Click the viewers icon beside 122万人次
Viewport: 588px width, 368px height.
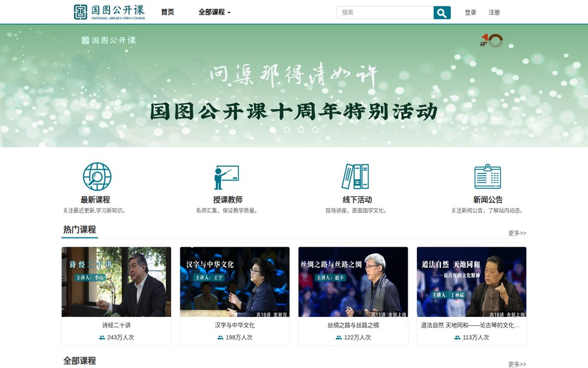(339, 338)
